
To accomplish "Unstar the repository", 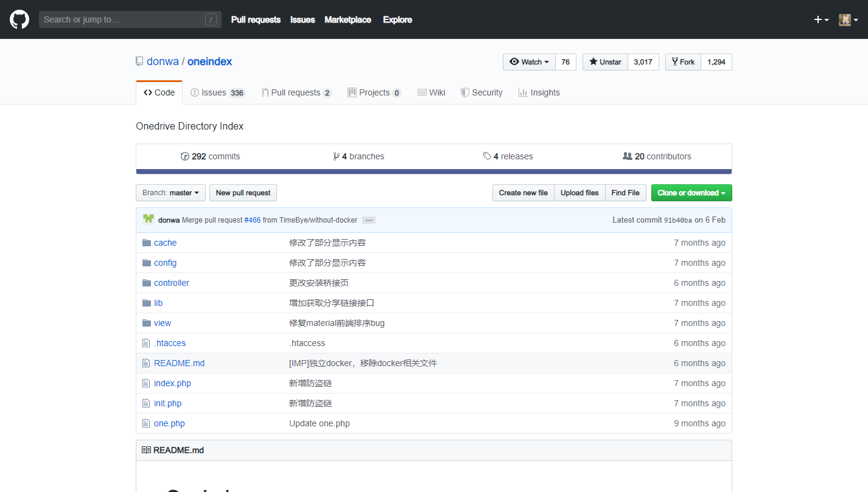I will coord(604,61).
